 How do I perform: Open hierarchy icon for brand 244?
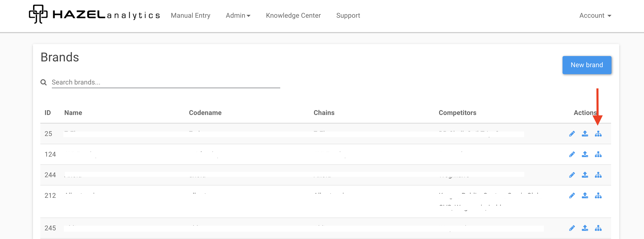[x=598, y=175]
